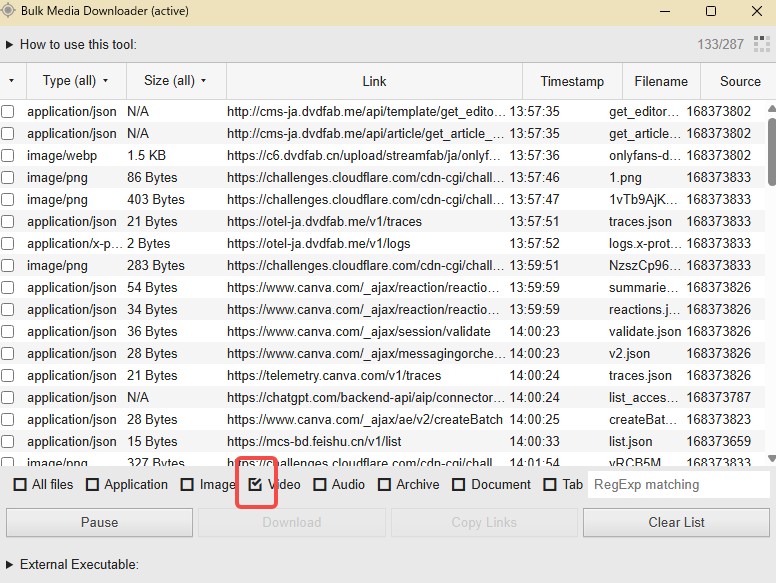Check the createBatch row checkbox
Viewport: 776px width, 583px height.
tap(7, 420)
